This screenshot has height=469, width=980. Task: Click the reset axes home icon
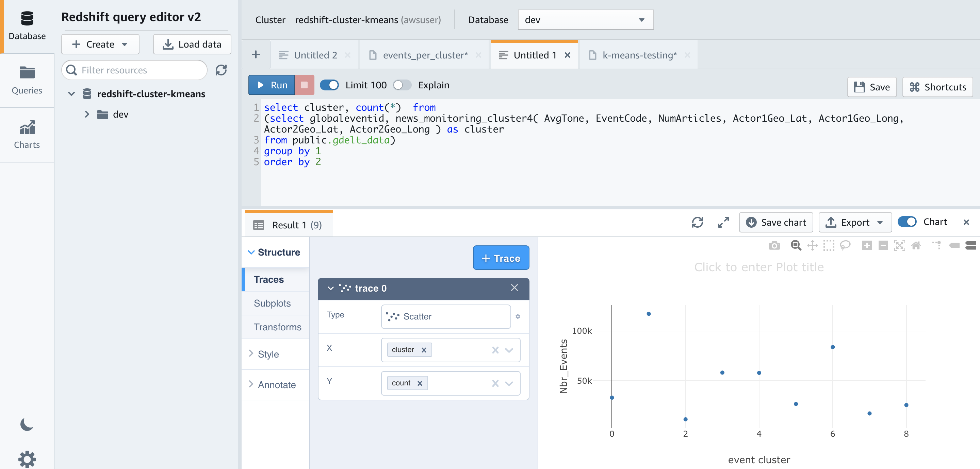916,245
